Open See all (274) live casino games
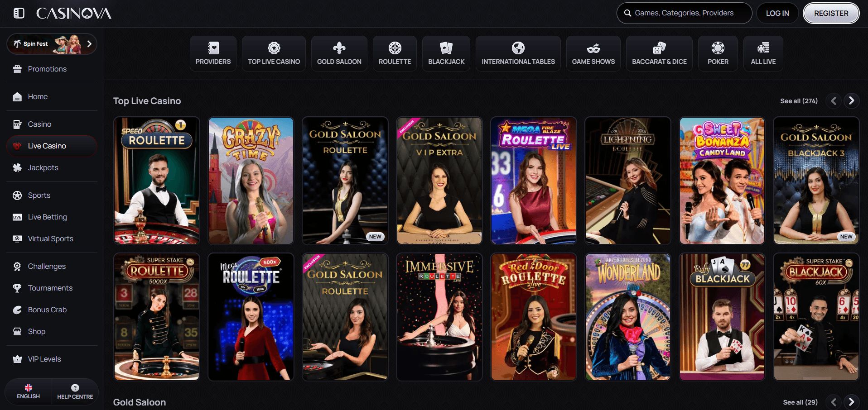This screenshot has width=868, height=410. point(799,101)
